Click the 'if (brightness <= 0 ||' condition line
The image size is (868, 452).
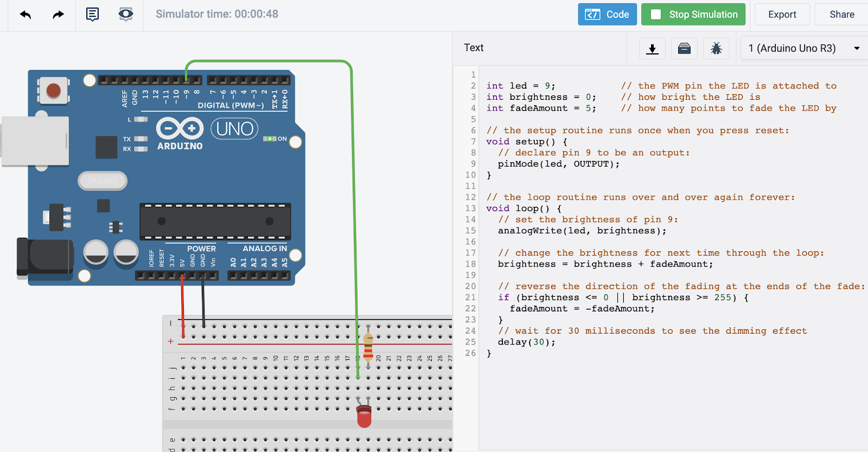pos(623,297)
